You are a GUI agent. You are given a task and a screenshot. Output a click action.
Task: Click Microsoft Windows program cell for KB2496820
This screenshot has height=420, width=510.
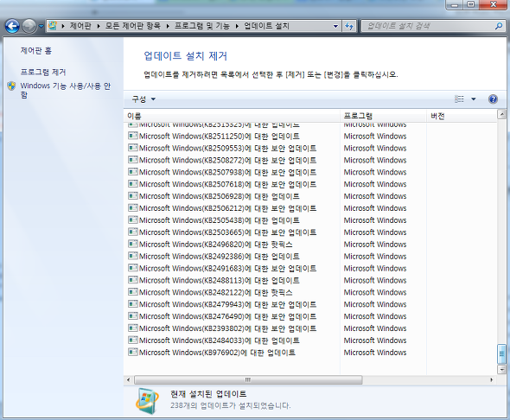coord(375,244)
